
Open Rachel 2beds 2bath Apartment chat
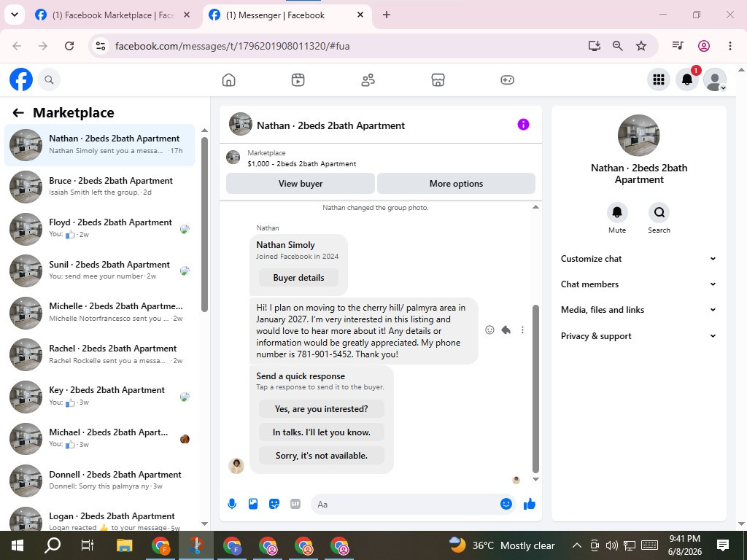[99, 355]
